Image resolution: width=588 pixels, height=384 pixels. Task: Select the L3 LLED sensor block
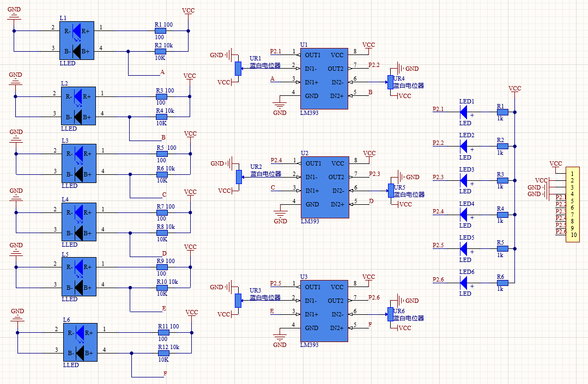click(79, 163)
